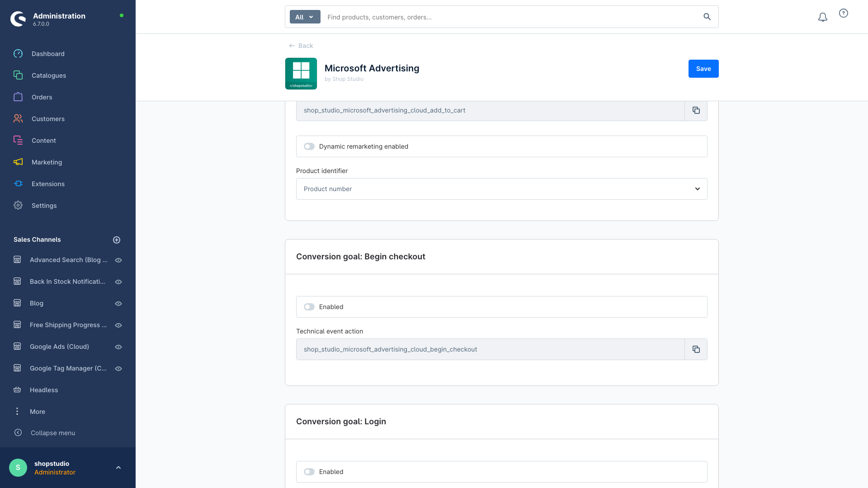Toggle visibility eye for Google Ads (Cloud)

tap(118, 347)
